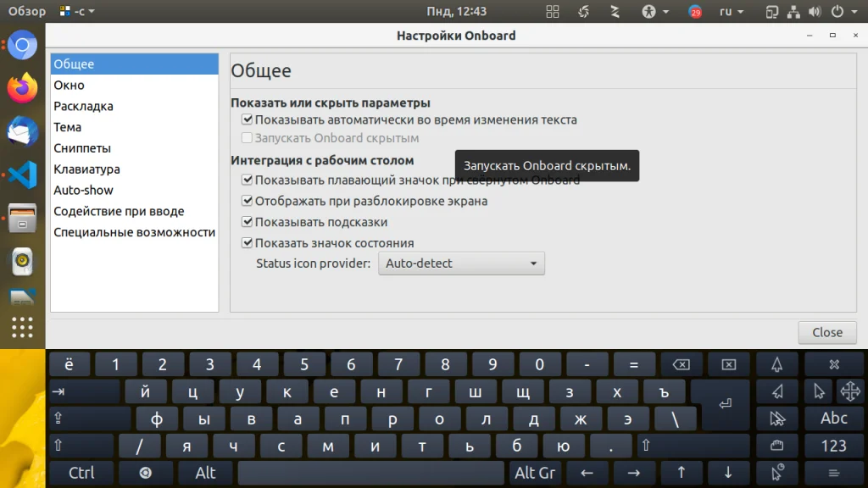
Task: Select Auto-show in the settings sidebar
Action: click(135, 190)
